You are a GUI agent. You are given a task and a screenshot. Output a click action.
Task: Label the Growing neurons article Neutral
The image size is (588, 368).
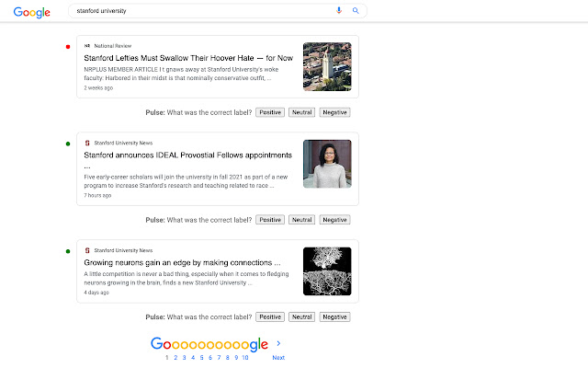tap(302, 316)
